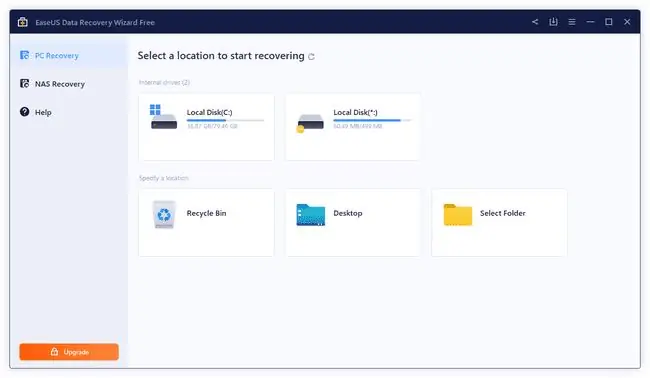This screenshot has height=378, width=650.
Task: Open the hamburger menu in title bar
Action: point(572,22)
